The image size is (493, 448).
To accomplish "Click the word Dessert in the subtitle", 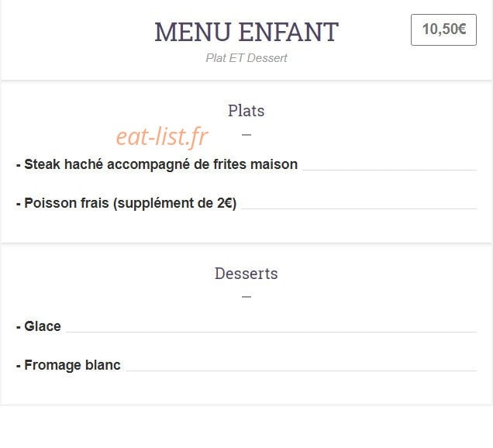I will pos(267,58).
